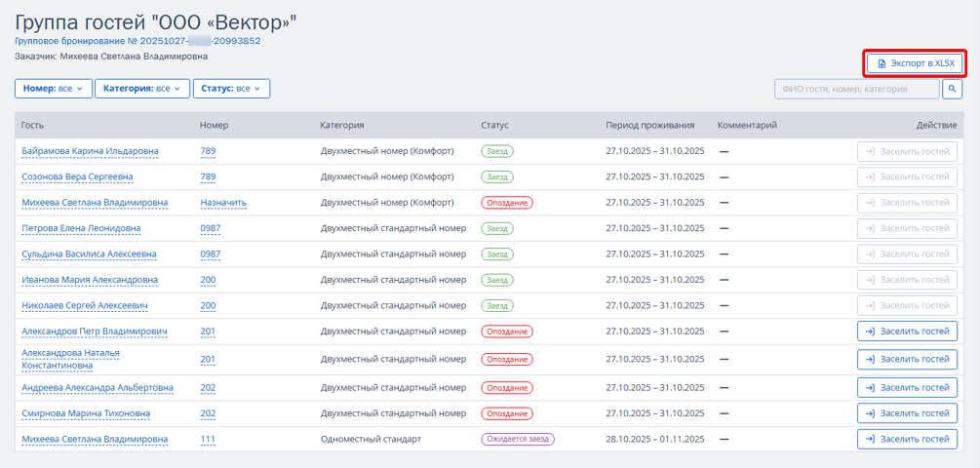
Task: Click the Гость column header
Action: [x=33, y=125]
